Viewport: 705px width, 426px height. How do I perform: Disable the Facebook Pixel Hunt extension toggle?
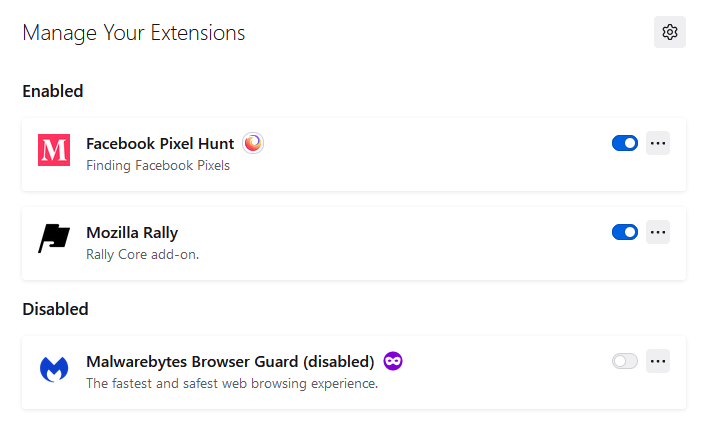pyautogui.click(x=625, y=143)
